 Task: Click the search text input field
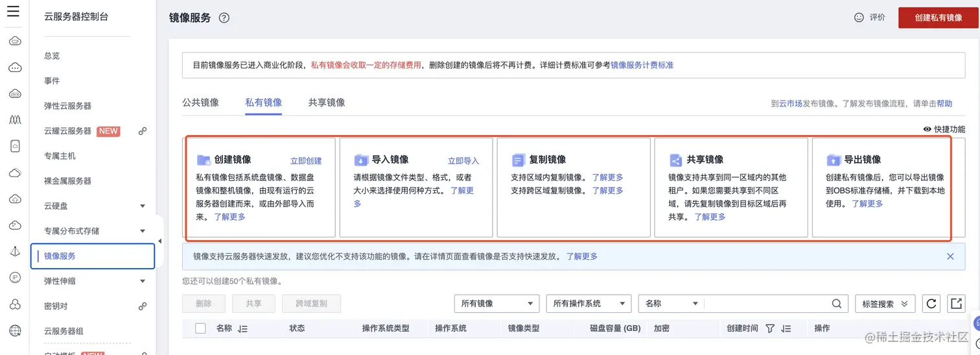point(766,304)
